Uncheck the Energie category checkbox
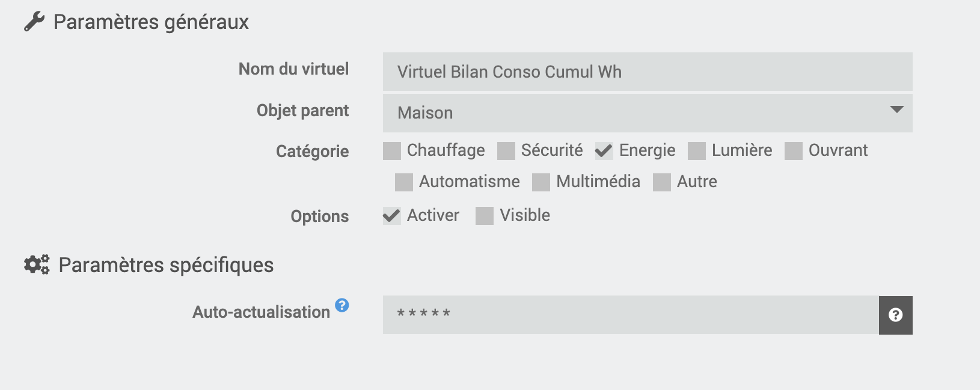Image resolution: width=980 pixels, height=390 pixels. [604, 151]
